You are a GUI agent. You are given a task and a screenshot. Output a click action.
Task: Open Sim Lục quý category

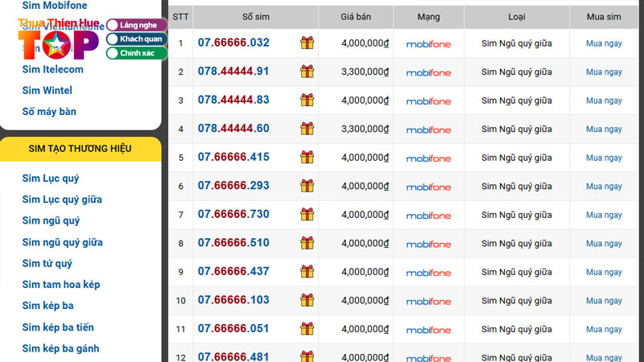coord(51,179)
